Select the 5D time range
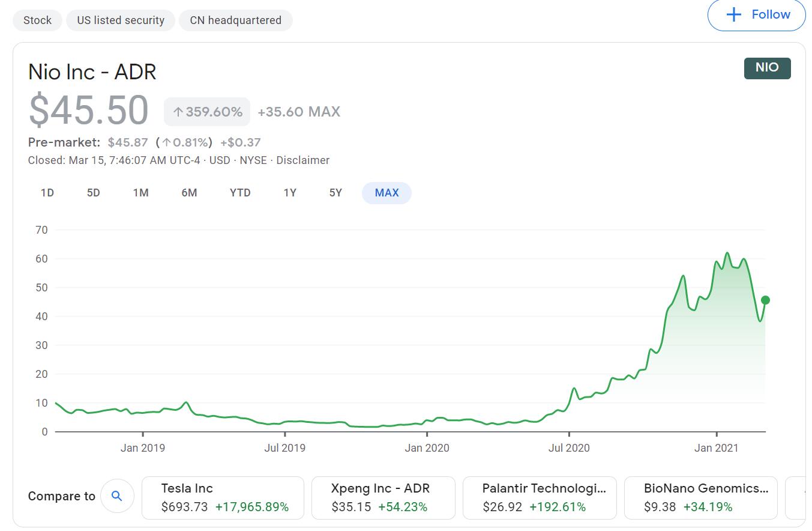 94,193
